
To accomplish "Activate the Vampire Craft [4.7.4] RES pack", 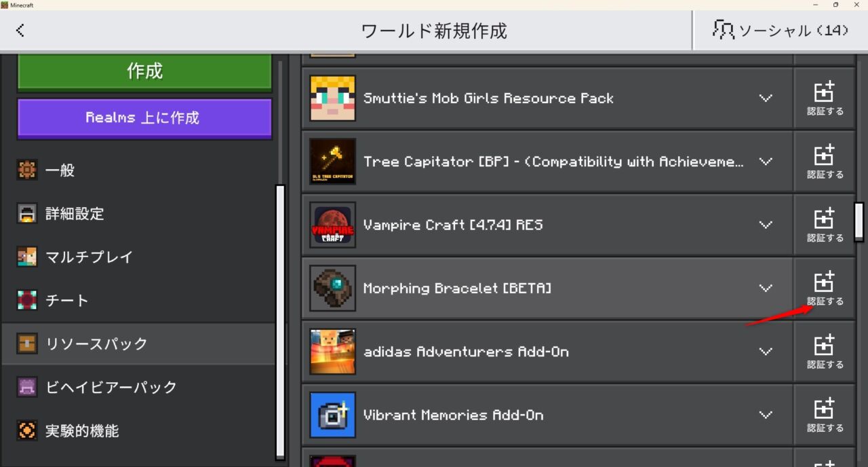I will (825, 225).
